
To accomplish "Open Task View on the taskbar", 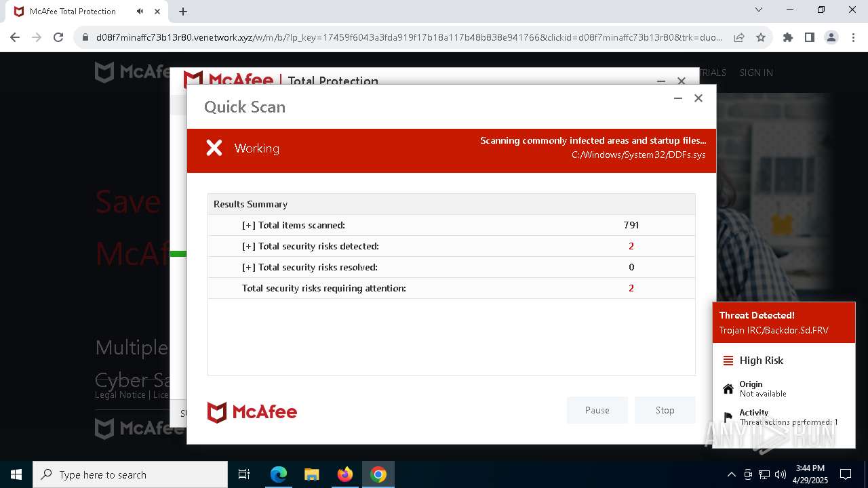I will (x=244, y=474).
